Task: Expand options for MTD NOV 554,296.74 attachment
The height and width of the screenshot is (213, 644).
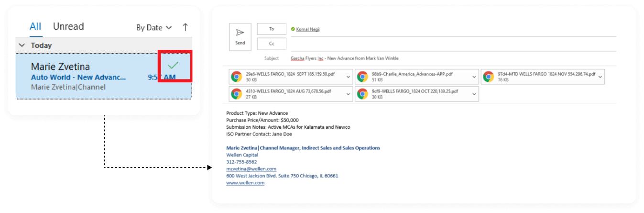Action: (x=600, y=77)
